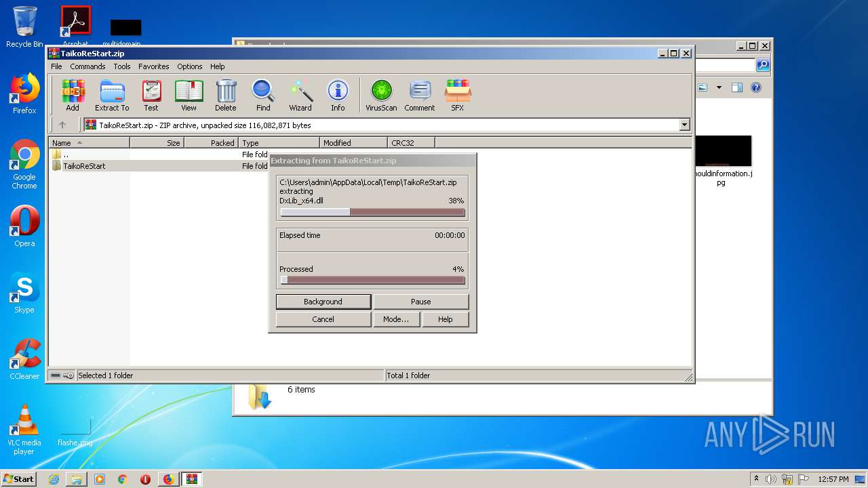This screenshot has width=868, height=488.
Task: Sort by Modified column header
Action: pos(353,142)
